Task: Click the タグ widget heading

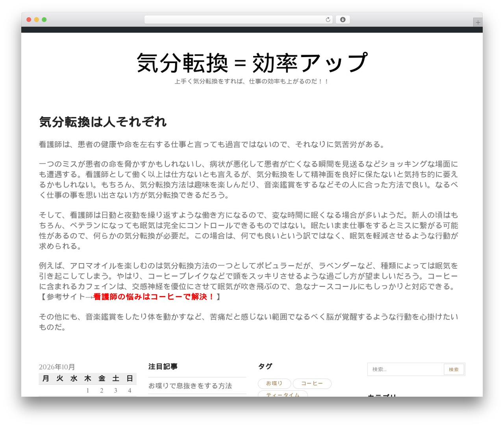Action: coord(265,366)
